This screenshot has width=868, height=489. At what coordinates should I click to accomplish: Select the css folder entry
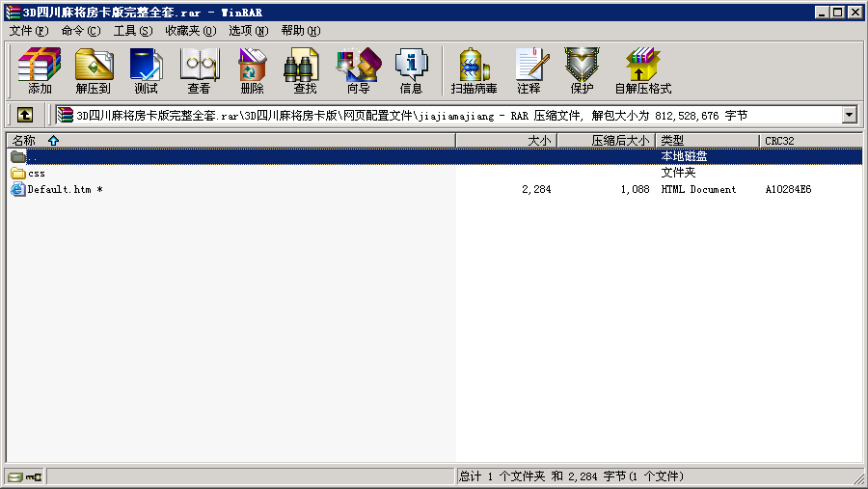point(36,174)
